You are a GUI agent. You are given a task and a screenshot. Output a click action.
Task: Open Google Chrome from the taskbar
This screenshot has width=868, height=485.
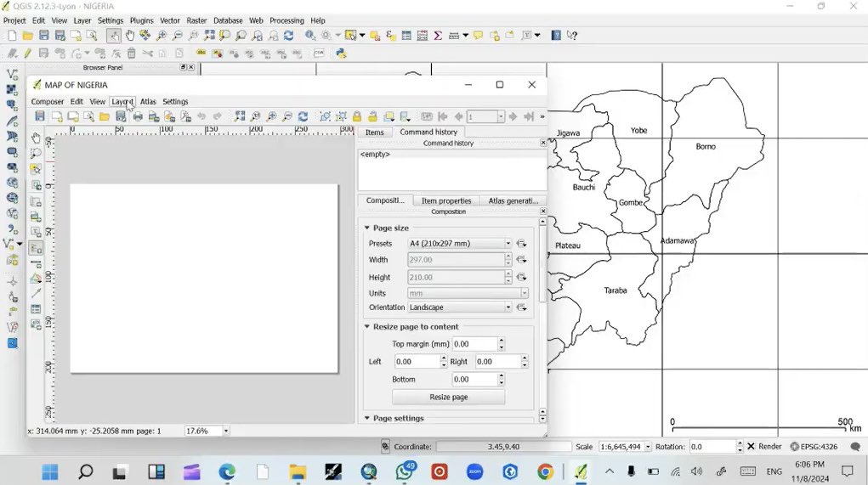point(545,471)
